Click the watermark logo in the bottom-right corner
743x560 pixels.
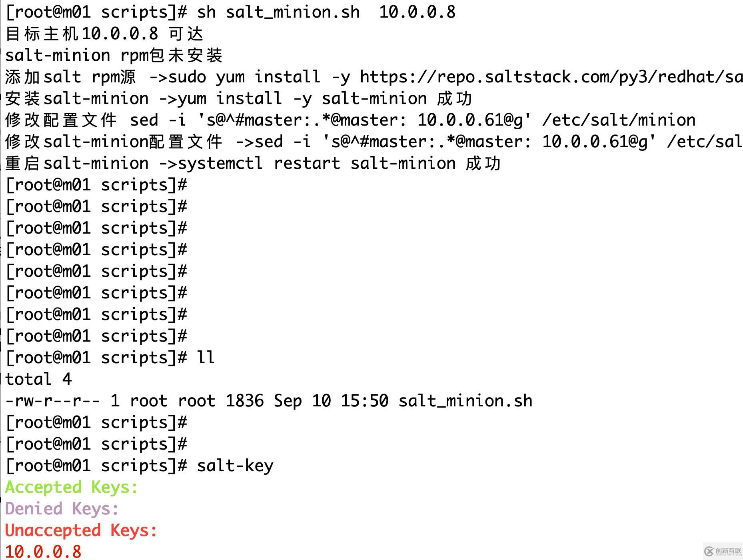(723, 551)
